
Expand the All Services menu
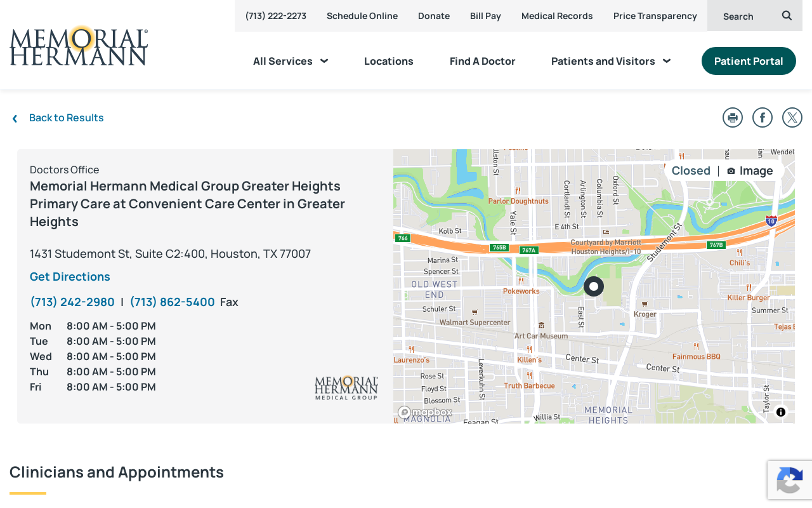tap(291, 61)
